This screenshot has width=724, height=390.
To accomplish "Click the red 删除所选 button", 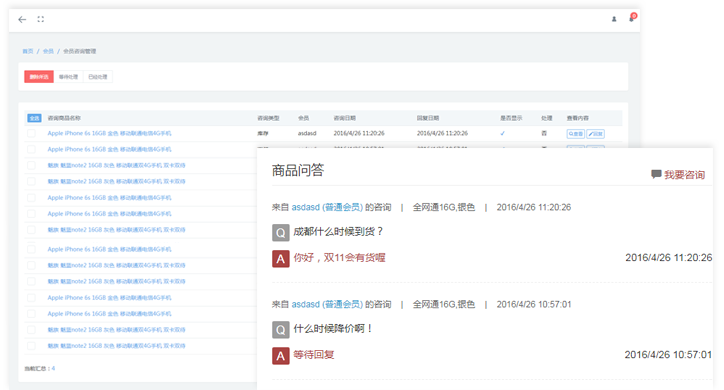I will (39, 77).
